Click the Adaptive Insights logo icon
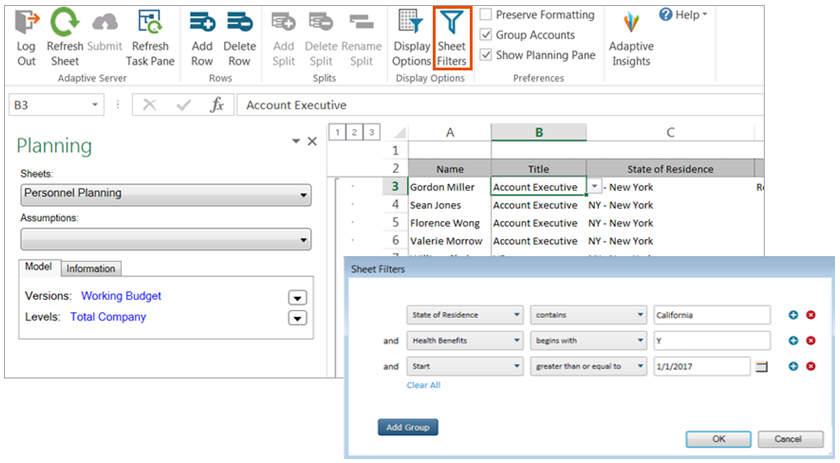 click(x=631, y=23)
